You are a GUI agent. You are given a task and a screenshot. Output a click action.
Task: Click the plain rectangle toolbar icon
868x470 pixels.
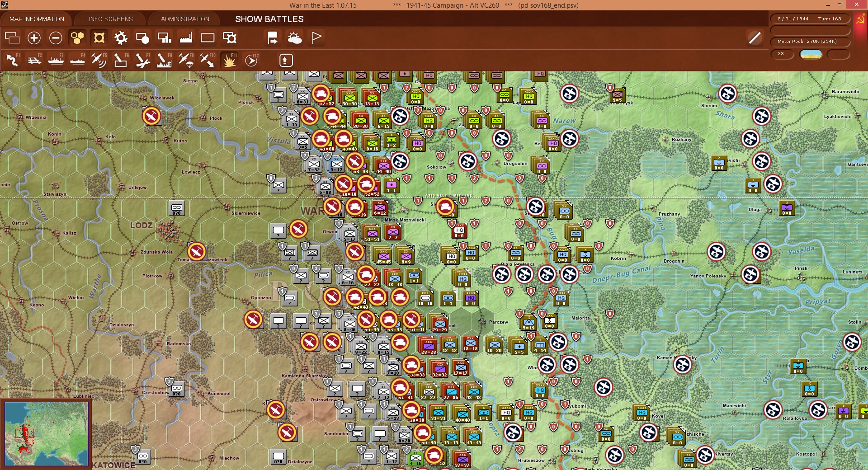(x=208, y=38)
